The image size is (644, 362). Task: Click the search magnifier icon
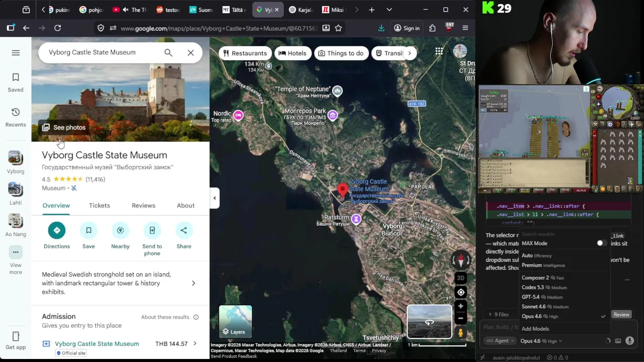click(x=168, y=52)
